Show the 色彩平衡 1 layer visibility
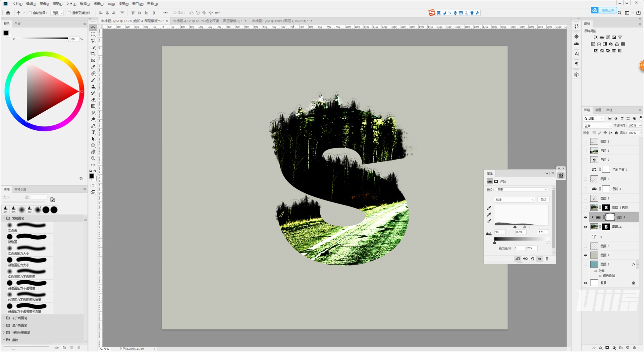Screen dimensions: 644x352 point(586,169)
